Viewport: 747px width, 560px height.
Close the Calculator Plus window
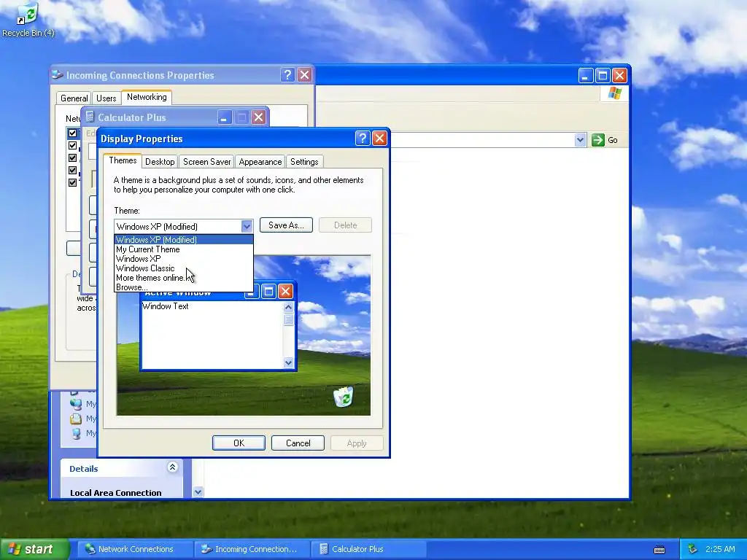(x=258, y=117)
